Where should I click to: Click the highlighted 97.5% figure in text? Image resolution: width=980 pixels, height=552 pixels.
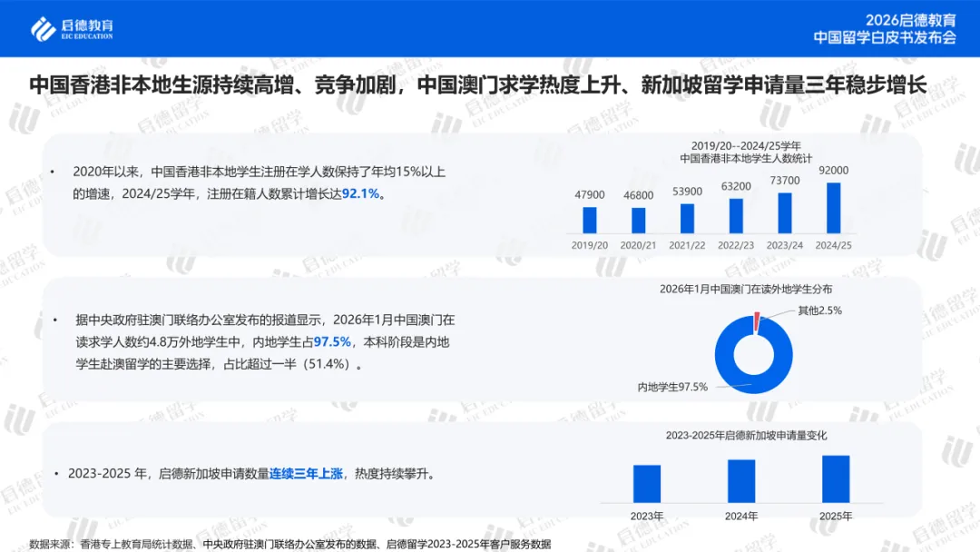332,342
